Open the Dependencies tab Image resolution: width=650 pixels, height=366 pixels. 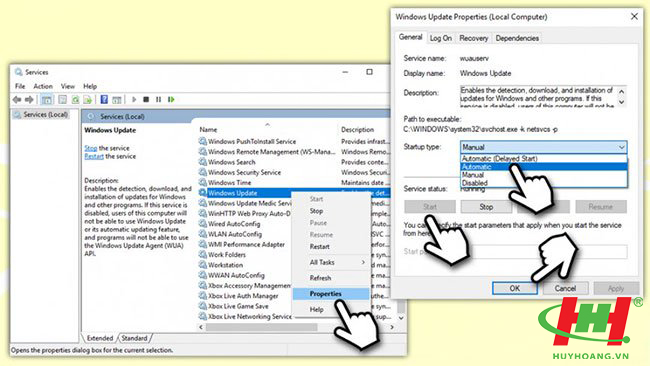tap(517, 38)
